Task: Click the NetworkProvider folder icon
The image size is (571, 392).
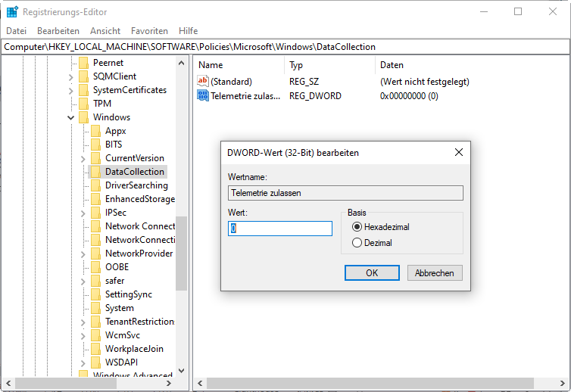Action: [x=95, y=254]
